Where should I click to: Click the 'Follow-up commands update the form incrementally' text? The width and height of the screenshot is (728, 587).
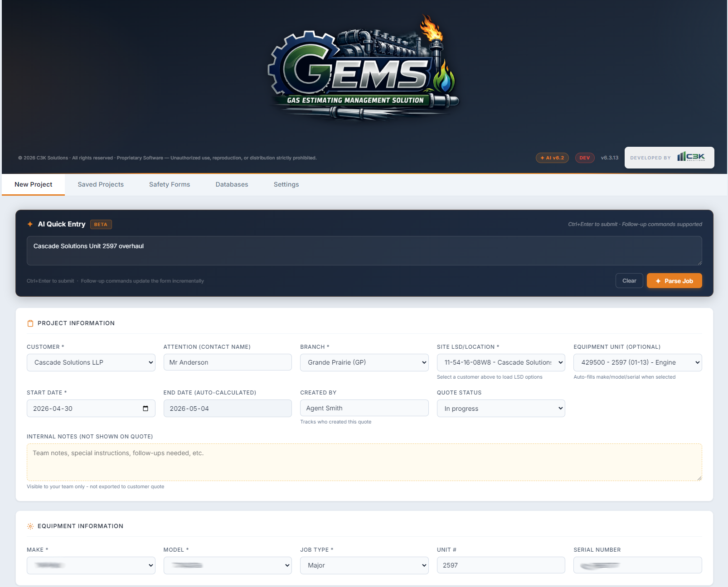point(142,281)
